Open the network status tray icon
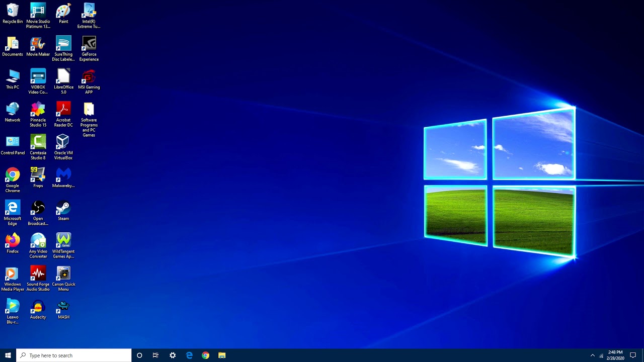Screen dimensions: 644x362 click(601, 355)
